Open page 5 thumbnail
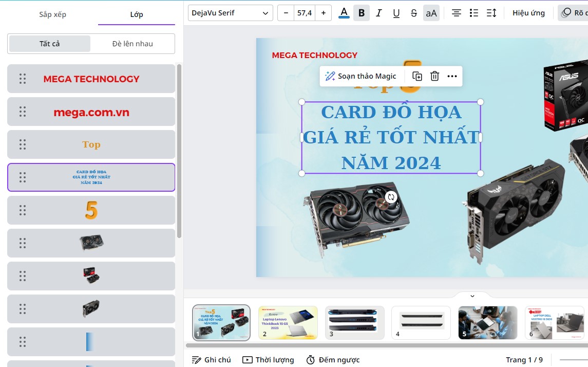 click(x=488, y=323)
